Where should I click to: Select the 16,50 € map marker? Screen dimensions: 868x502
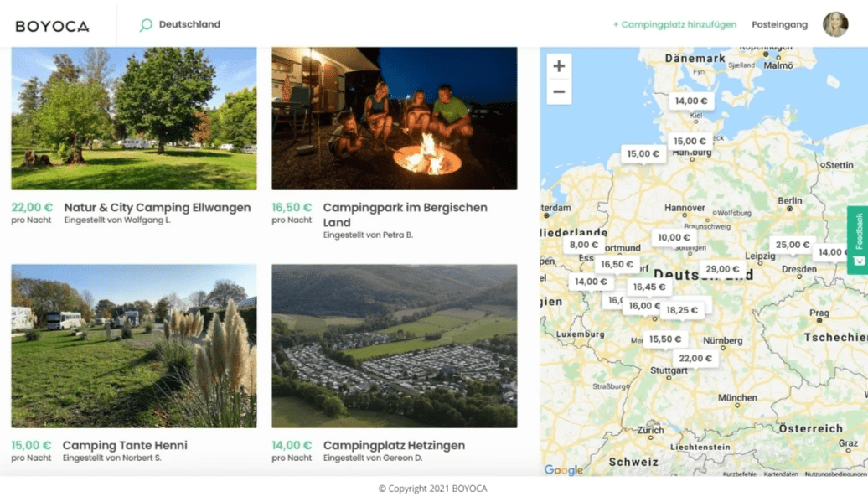(x=617, y=265)
